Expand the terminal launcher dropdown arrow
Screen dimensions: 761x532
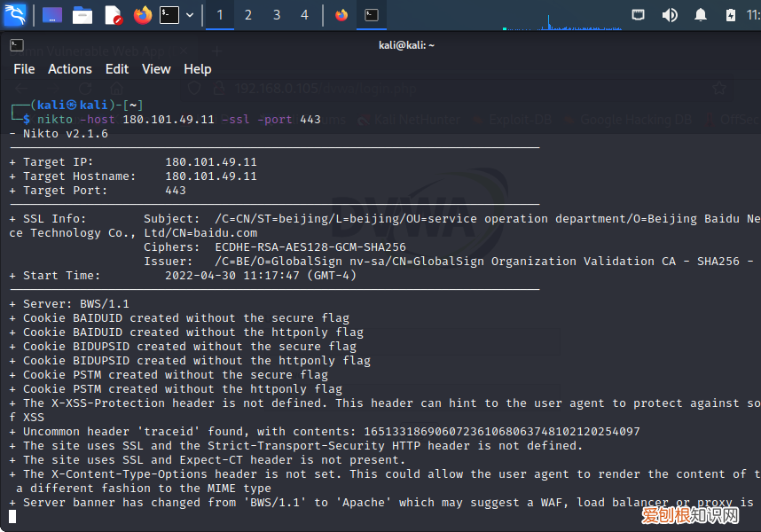pyautogui.click(x=189, y=15)
